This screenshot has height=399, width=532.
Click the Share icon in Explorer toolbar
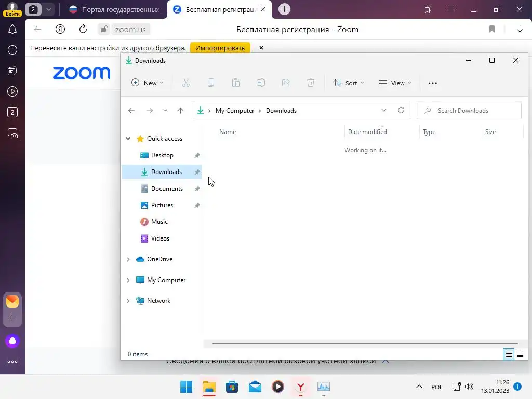pos(286,83)
